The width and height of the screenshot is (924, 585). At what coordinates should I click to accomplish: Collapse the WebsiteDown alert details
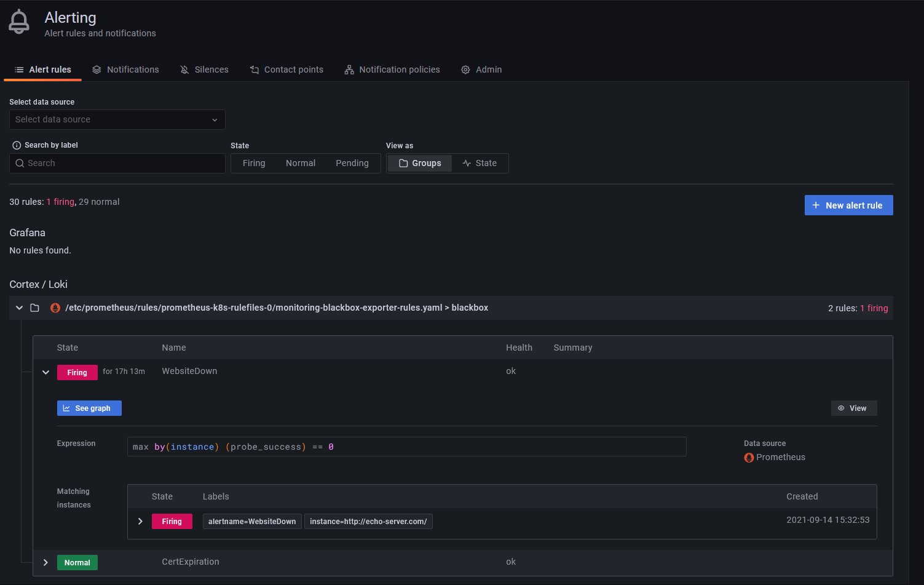[45, 372]
